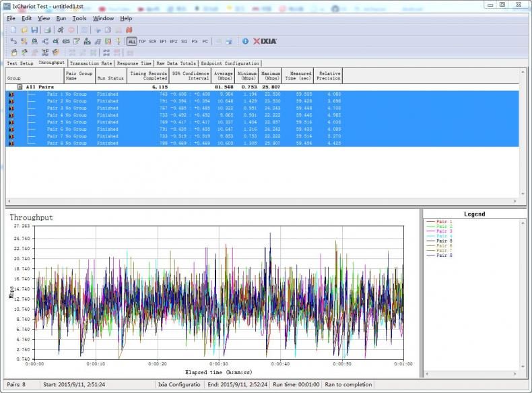Viewport: 532px width, 393px height.
Task: Click the All Pairs total 81.548 value
Action: [224, 87]
